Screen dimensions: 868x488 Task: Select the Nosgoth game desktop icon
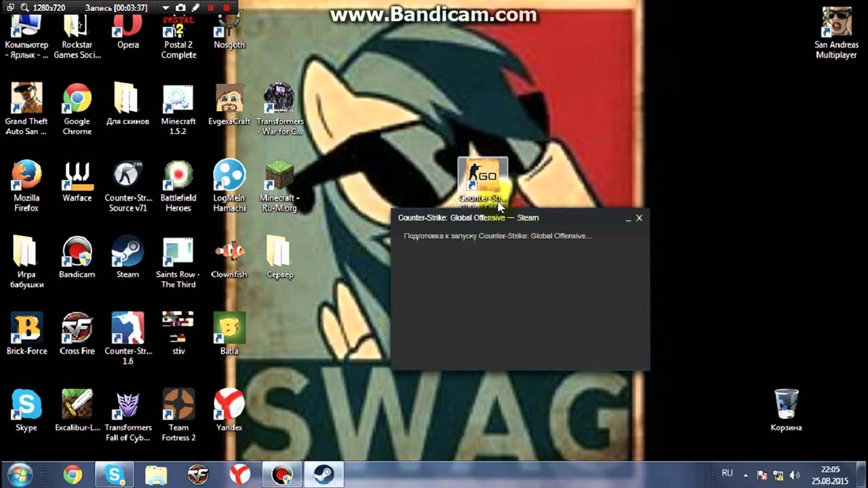point(229,32)
